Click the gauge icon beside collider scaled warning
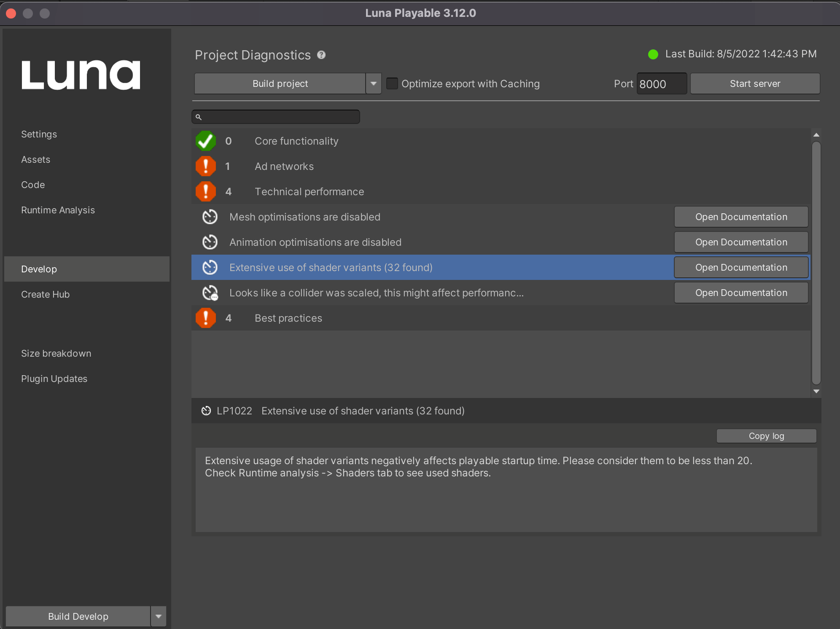This screenshot has width=840, height=629. click(x=210, y=293)
